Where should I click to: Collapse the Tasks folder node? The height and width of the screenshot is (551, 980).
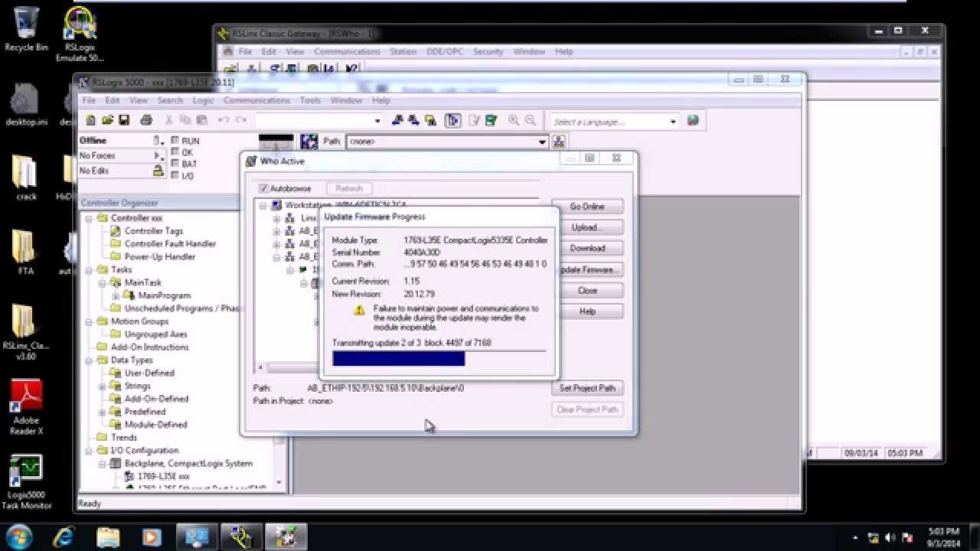click(x=90, y=269)
